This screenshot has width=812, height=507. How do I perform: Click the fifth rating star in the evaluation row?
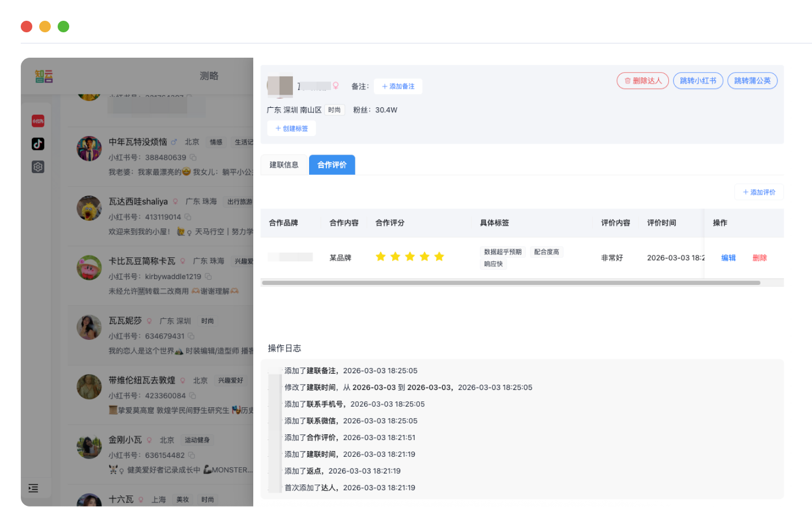(x=439, y=257)
